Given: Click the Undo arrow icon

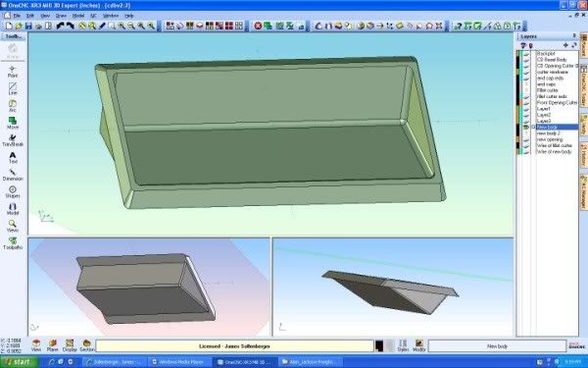Looking at the screenshot, I should pyautogui.click(x=60, y=26).
